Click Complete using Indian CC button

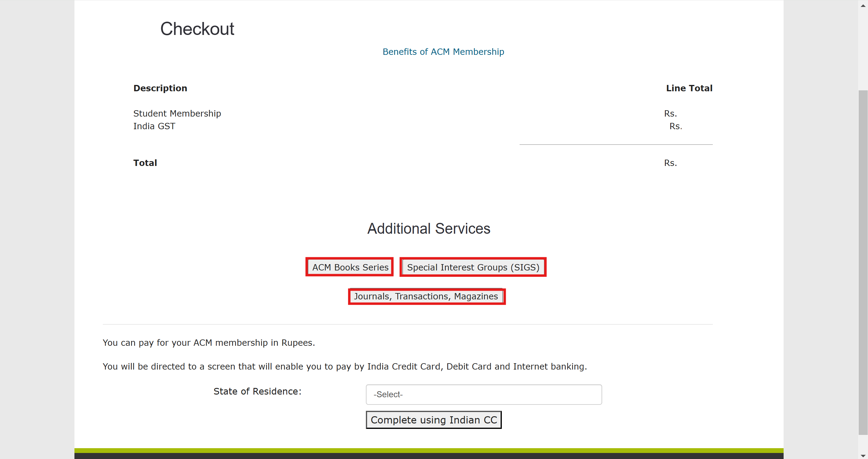[434, 420]
